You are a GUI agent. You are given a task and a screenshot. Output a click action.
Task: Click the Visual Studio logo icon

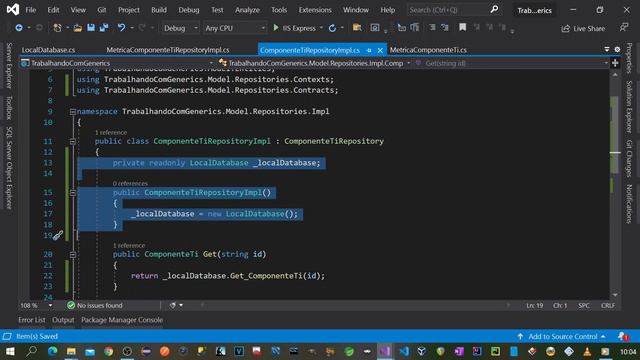13,9
